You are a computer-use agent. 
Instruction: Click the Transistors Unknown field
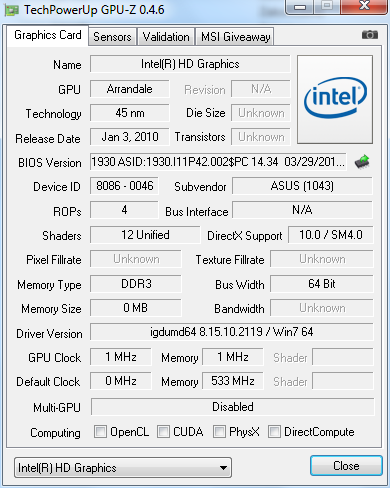point(261,137)
